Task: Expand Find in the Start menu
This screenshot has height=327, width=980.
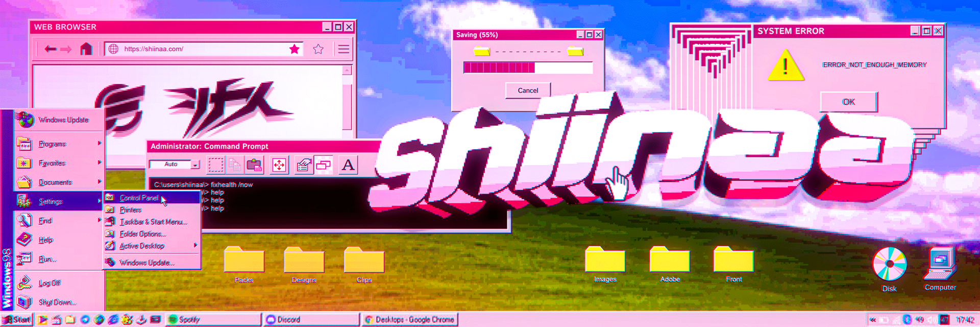Action: click(59, 221)
